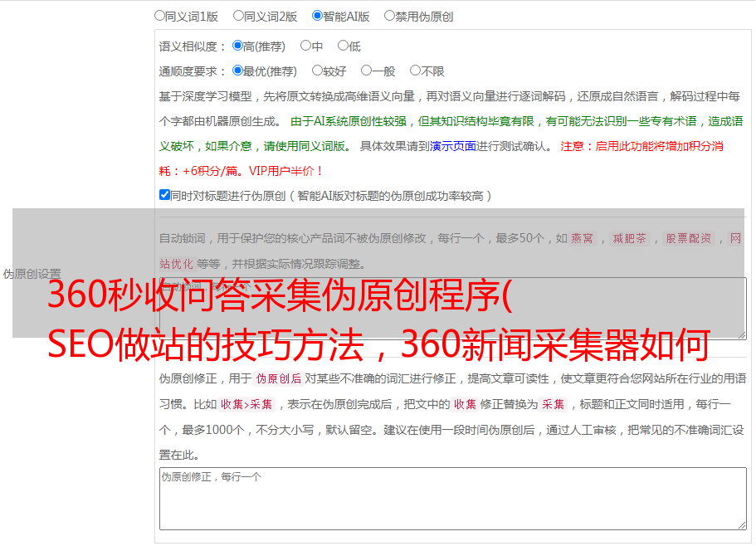Click the 语义相似度 label
Screen dimensions: 756x546
(x=192, y=46)
